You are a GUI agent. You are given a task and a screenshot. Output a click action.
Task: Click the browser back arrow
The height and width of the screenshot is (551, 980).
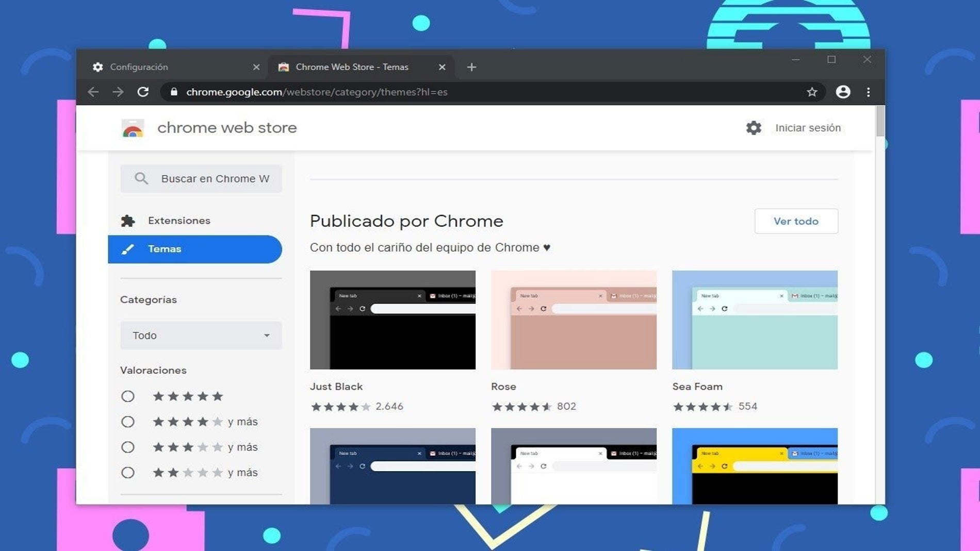coord(93,92)
